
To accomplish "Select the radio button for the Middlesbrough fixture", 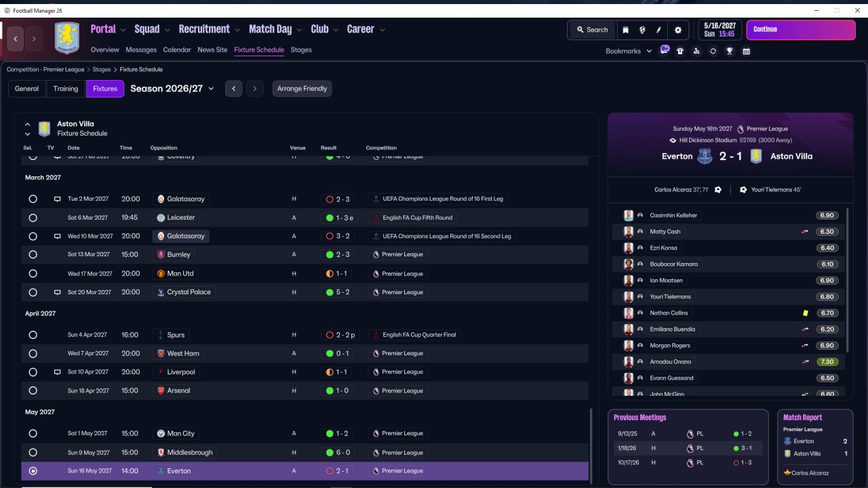I will tap(33, 452).
